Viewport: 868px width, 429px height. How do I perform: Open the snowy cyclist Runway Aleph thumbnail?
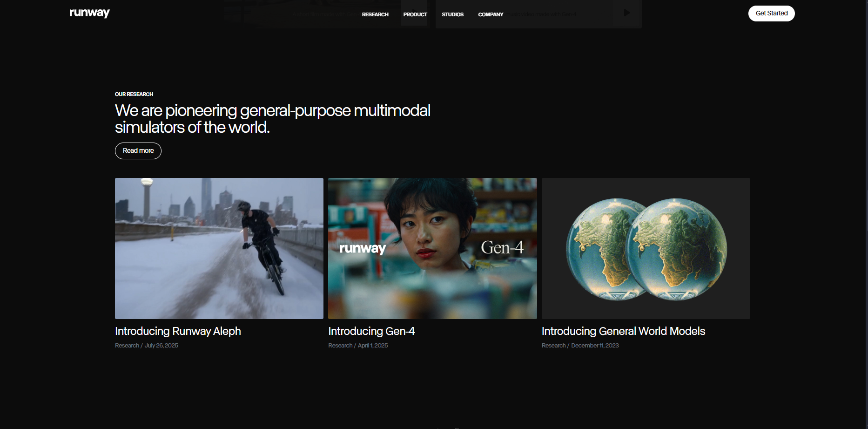[219, 248]
